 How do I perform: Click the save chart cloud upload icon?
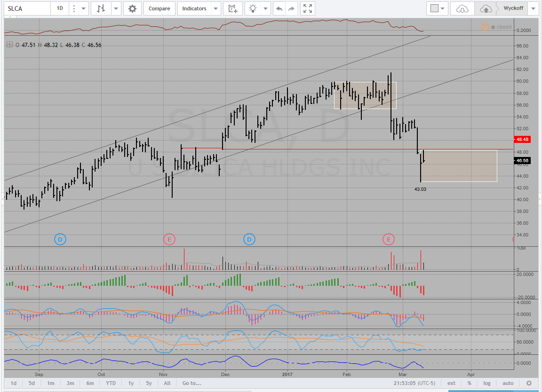(485, 8)
